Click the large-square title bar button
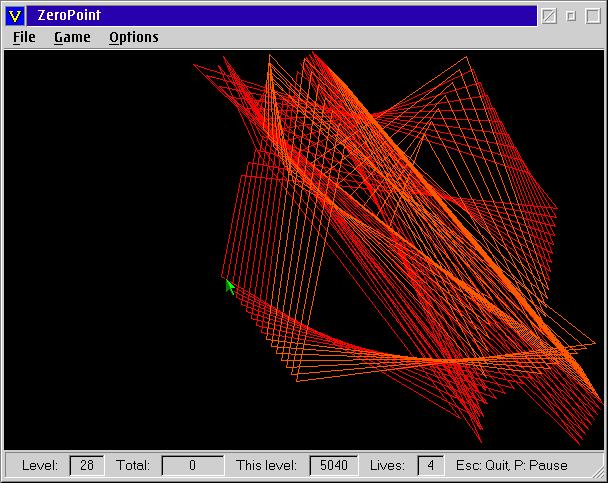Viewport: 608px width, 483px height. pos(593,16)
